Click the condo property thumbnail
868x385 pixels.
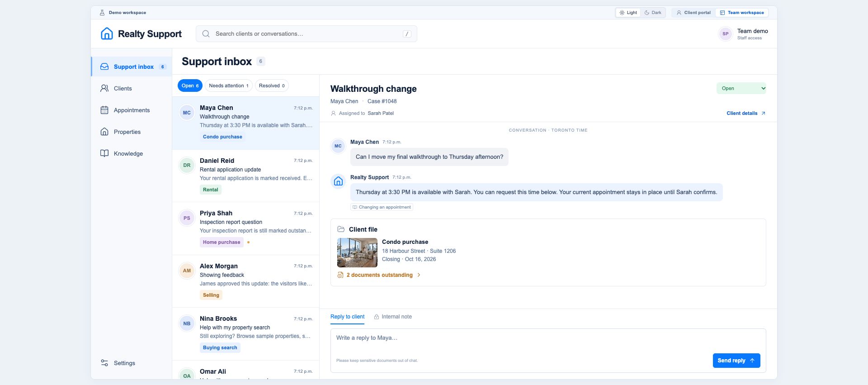point(357,252)
